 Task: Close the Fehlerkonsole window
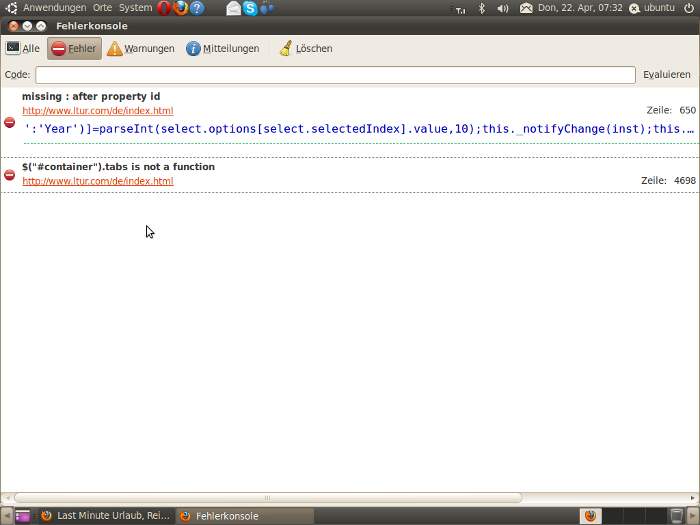point(13,26)
